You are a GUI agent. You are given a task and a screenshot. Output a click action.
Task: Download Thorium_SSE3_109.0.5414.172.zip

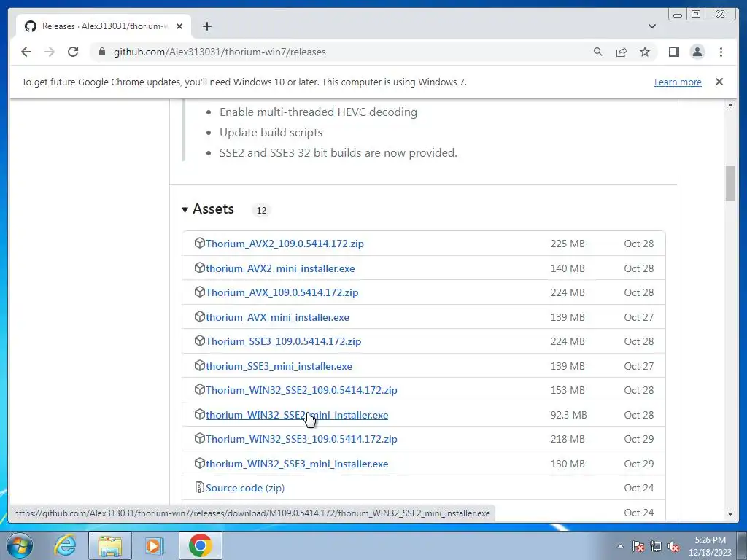click(284, 341)
